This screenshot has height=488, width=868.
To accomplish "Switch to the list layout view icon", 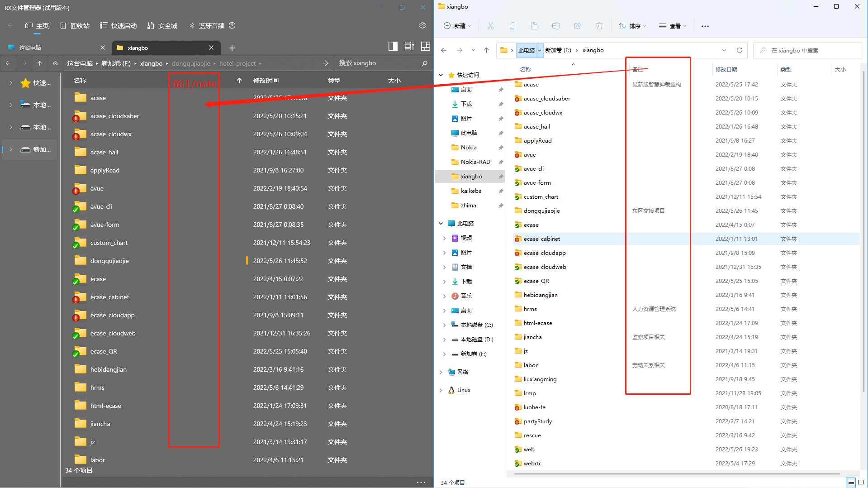I will (409, 46).
